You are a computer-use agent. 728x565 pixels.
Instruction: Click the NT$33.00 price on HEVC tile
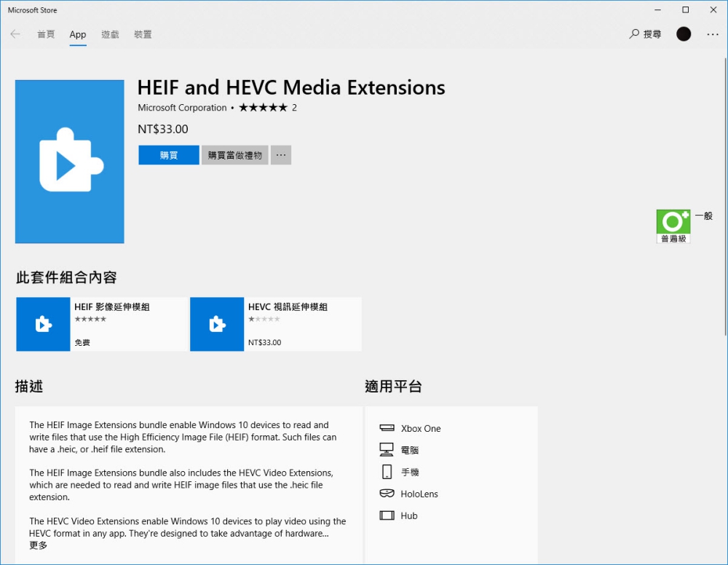265,343
